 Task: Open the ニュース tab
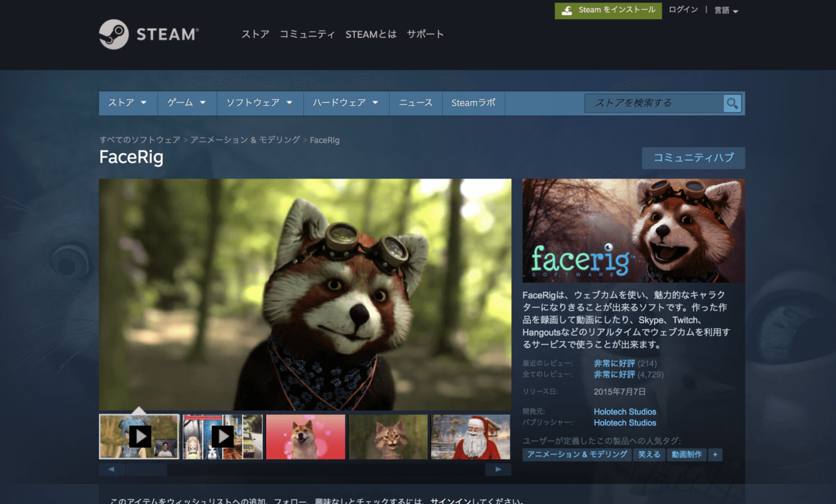[415, 103]
